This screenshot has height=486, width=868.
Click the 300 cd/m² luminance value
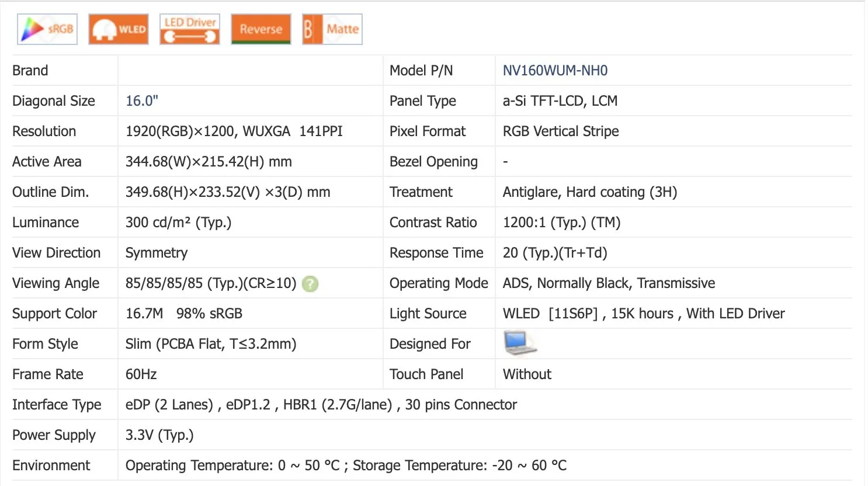tap(178, 223)
